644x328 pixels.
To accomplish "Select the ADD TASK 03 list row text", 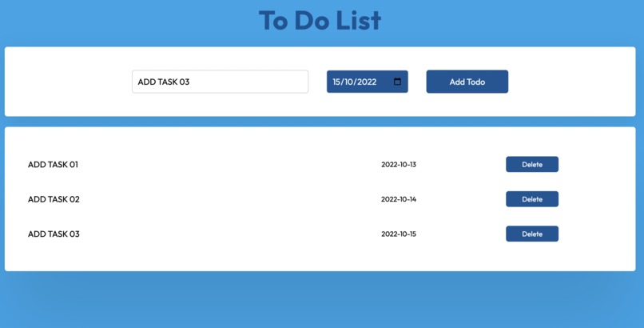I will click(x=54, y=234).
